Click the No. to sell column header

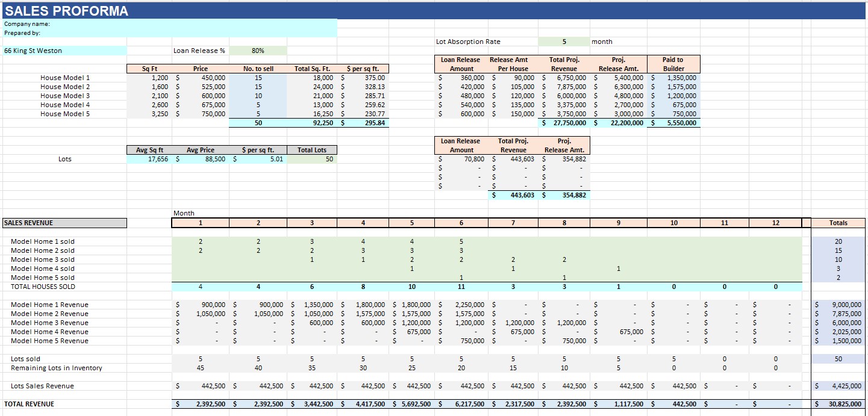[x=258, y=69]
